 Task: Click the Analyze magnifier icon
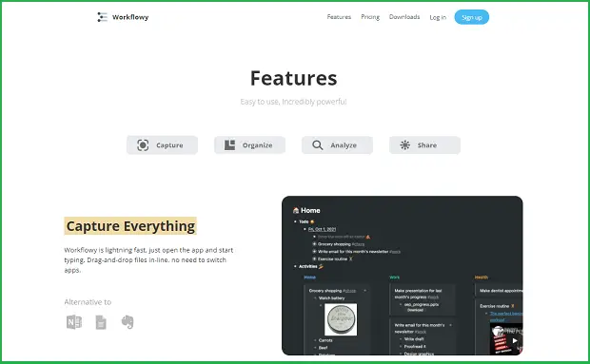coord(318,145)
